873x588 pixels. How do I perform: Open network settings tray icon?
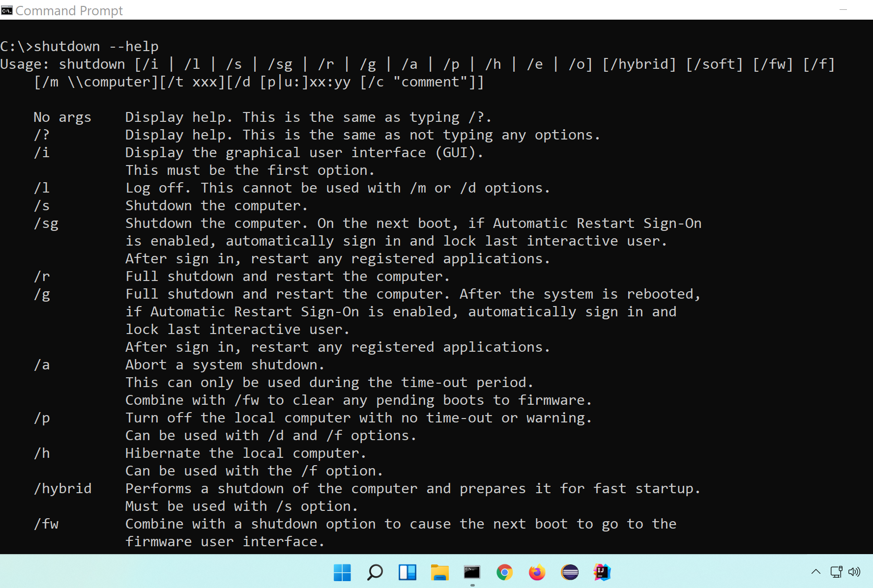coord(836,572)
